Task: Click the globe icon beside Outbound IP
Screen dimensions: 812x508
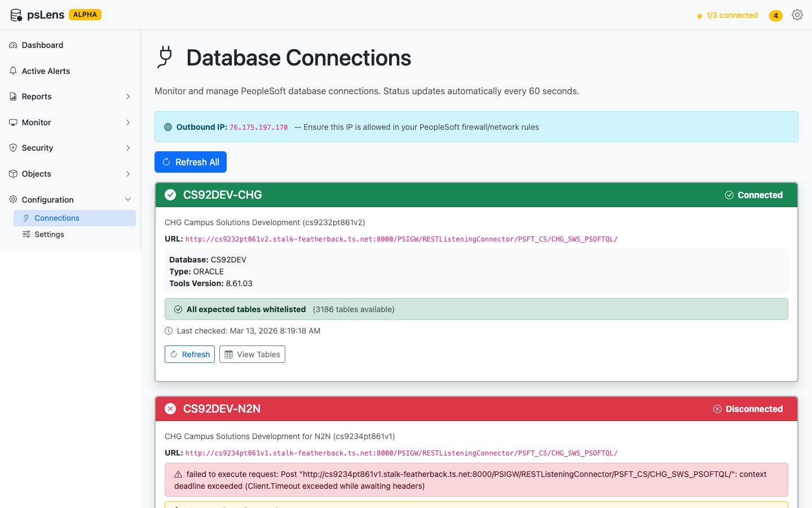Action: click(168, 127)
